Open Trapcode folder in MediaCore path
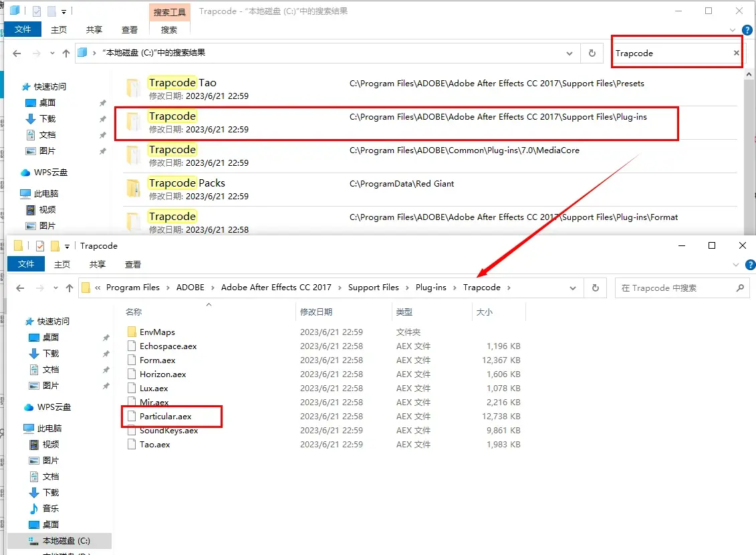Image resolution: width=756 pixels, height=555 pixels. pyautogui.click(x=172, y=150)
